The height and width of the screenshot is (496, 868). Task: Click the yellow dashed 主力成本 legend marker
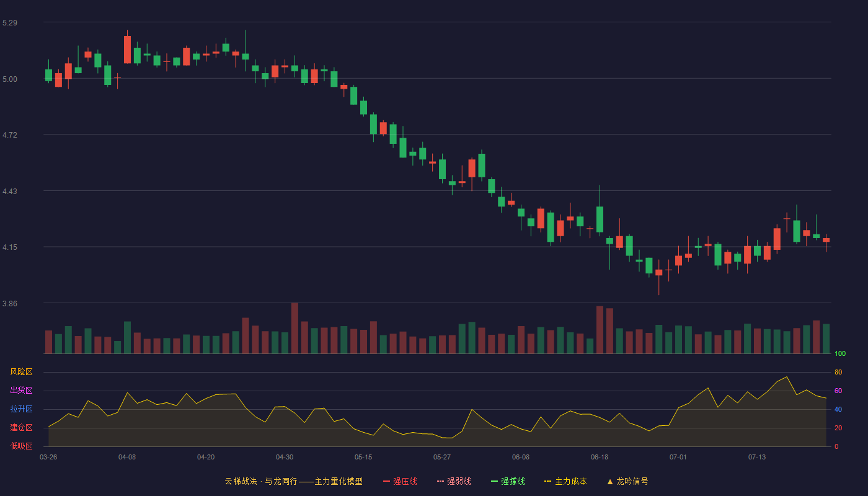point(548,481)
